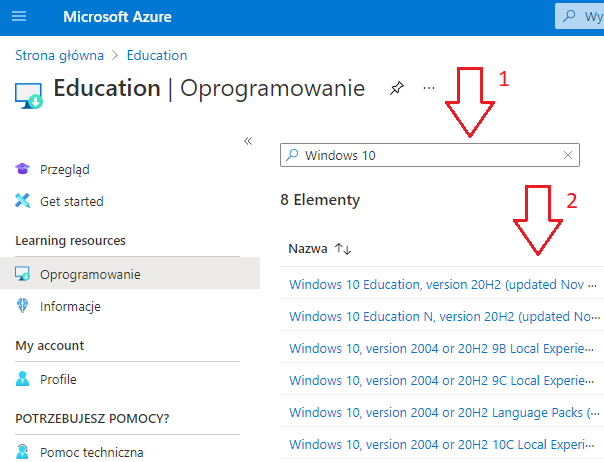This screenshot has height=462, width=604.
Task: Open Pomoc techniczna support item
Action: [92, 452]
